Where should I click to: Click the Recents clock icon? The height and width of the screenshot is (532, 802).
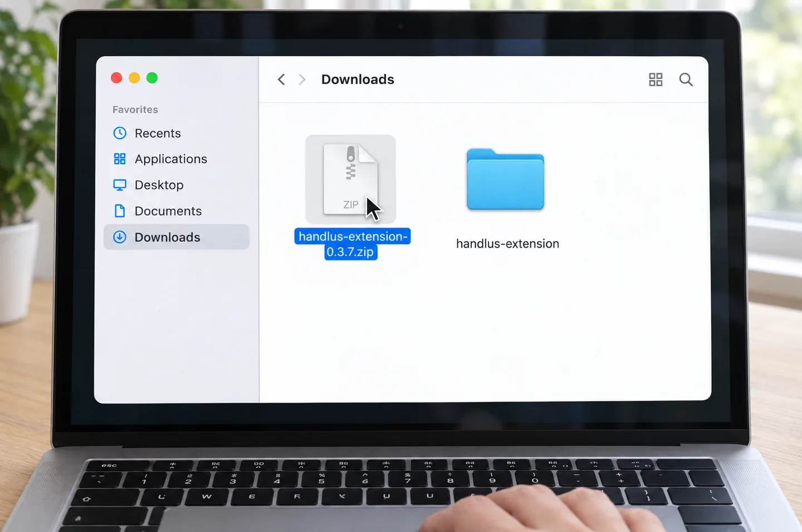(x=120, y=133)
